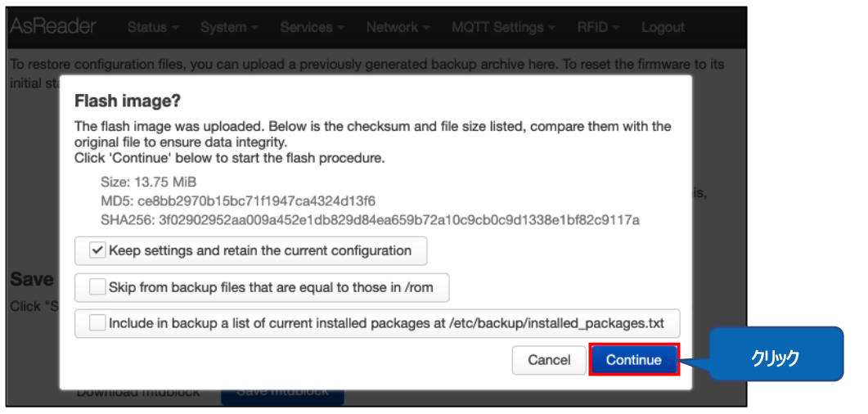868x414 pixels.
Task: Click the blue クリック callout label
Action: [x=775, y=358]
